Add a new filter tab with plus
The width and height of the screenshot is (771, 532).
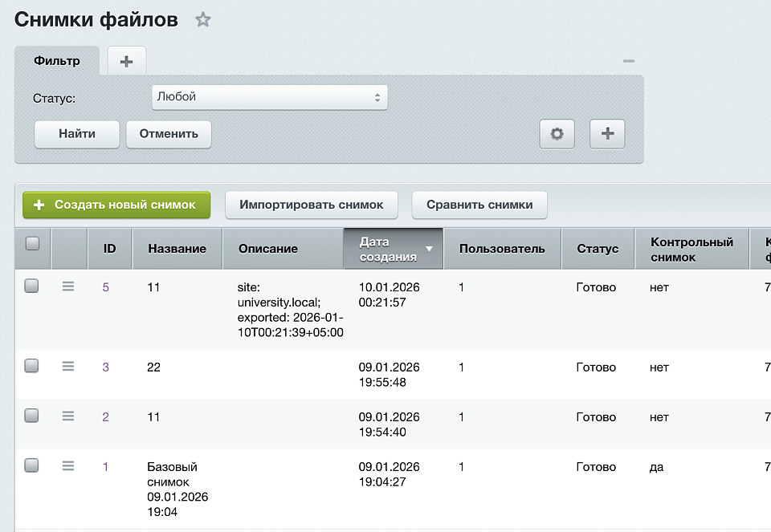tap(126, 62)
